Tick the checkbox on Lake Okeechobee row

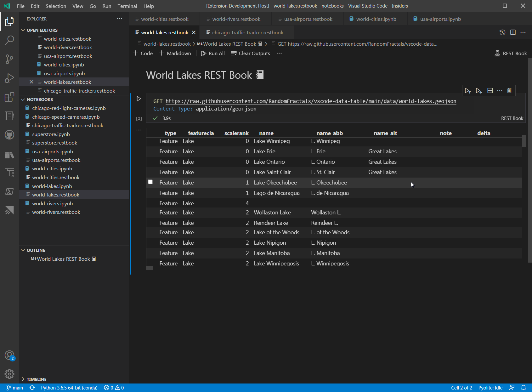150,182
